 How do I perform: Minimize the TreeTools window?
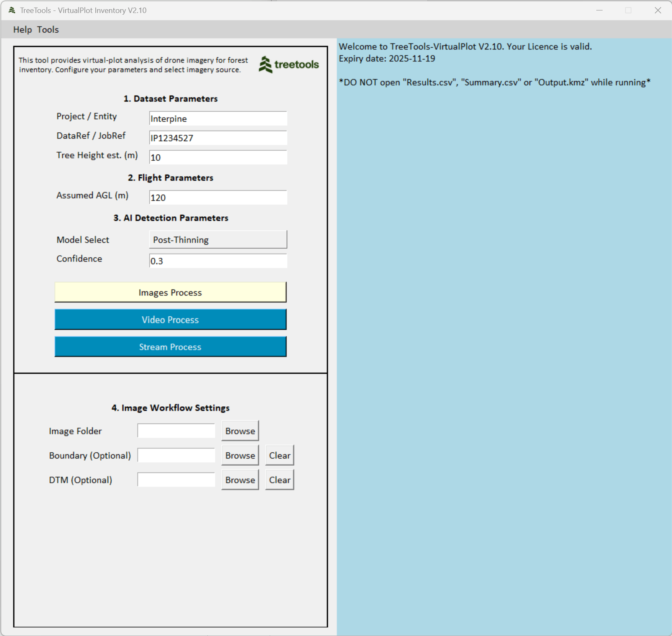pos(599,10)
